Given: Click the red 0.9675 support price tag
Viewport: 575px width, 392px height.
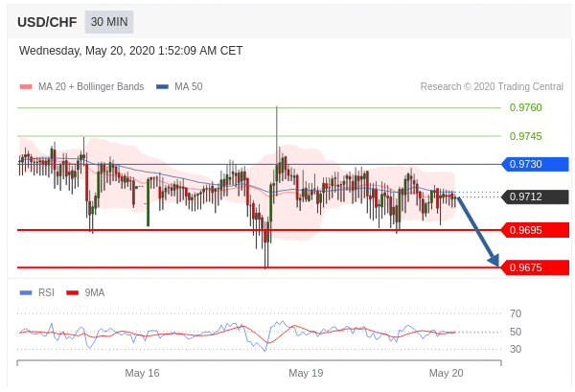Looking at the screenshot, I should click(x=535, y=267).
